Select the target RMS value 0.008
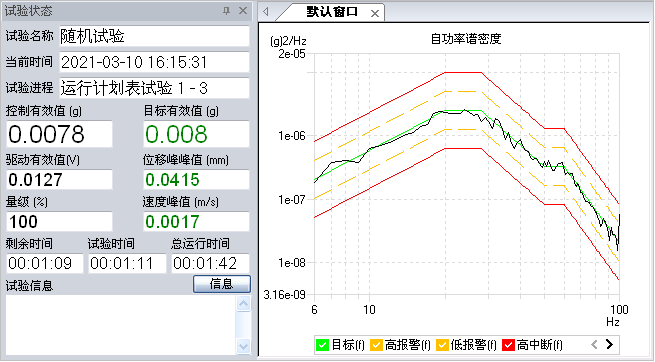Image resolution: width=655 pixels, height=362 pixels. pyautogui.click(x=196, y=134)
